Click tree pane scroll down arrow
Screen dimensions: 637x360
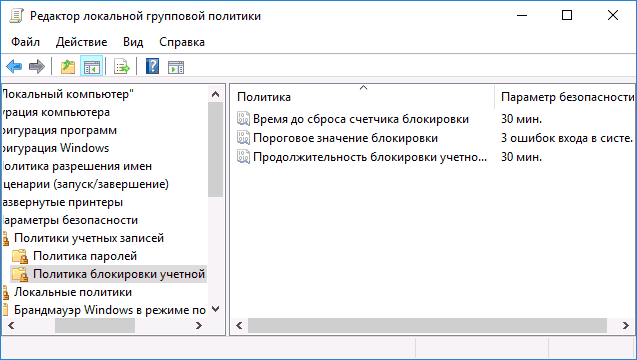(216, 309)
